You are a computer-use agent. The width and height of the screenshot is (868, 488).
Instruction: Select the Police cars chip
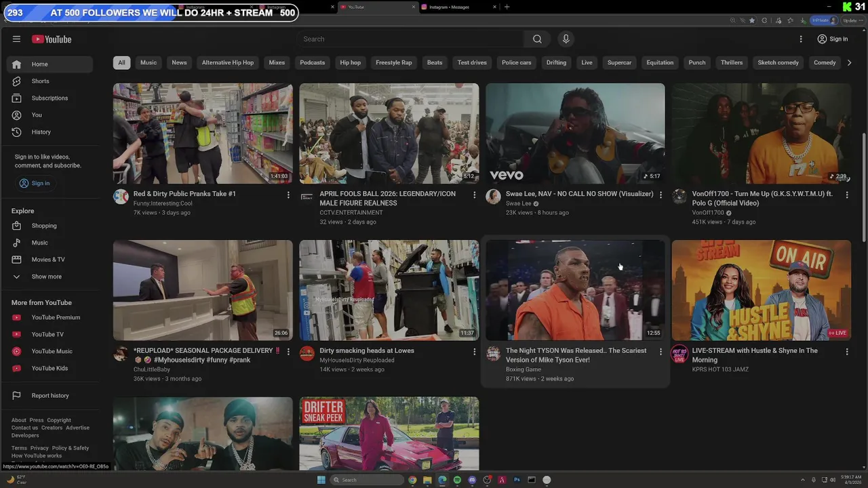[517, 62]
